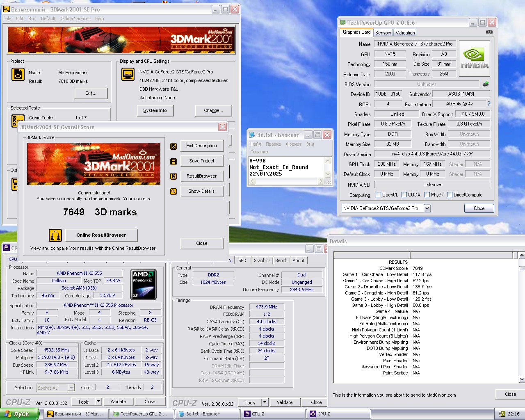Screen dimensions: 525x420
Task: Open the Graphics tab in CPU-Z
Action: (262, 260)
